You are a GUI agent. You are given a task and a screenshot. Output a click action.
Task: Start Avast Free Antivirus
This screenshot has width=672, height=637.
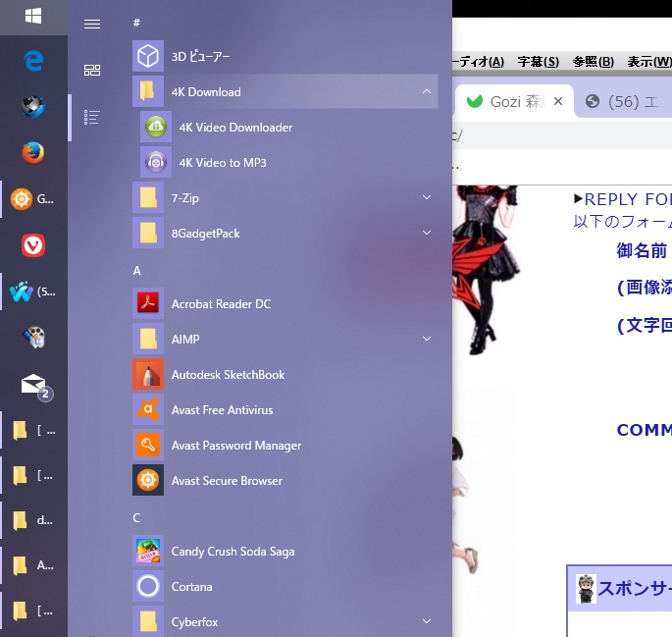(x=222, y=410)
